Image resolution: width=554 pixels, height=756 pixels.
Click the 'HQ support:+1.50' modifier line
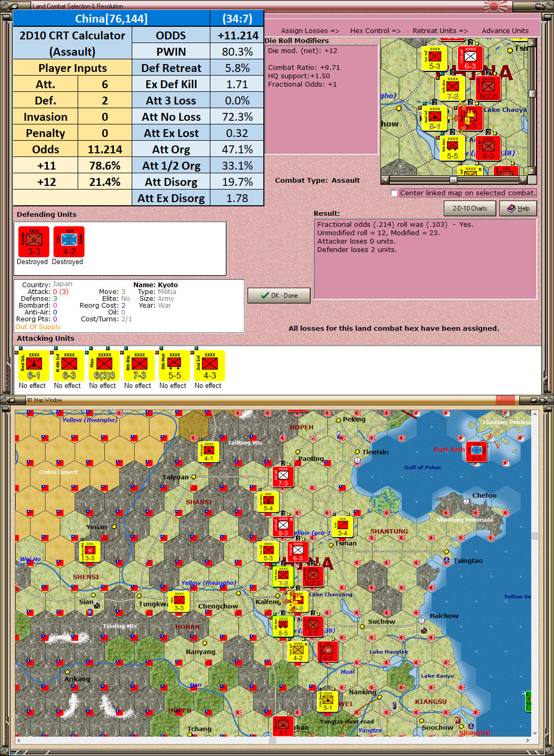pos(299,76)
